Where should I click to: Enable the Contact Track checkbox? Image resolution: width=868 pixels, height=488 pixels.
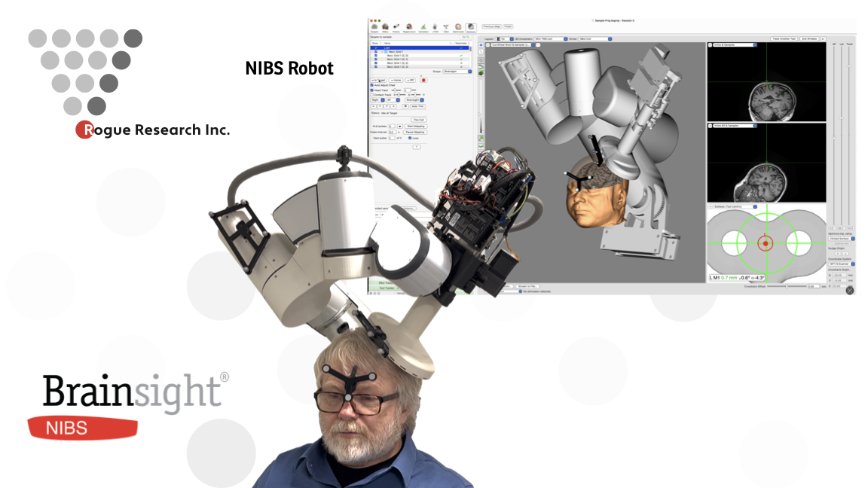click(x=372, y=95)
